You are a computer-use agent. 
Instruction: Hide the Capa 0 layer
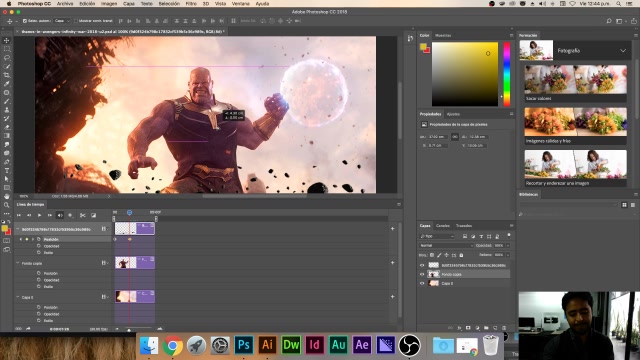pyautogui.click(x=422, y=283)
